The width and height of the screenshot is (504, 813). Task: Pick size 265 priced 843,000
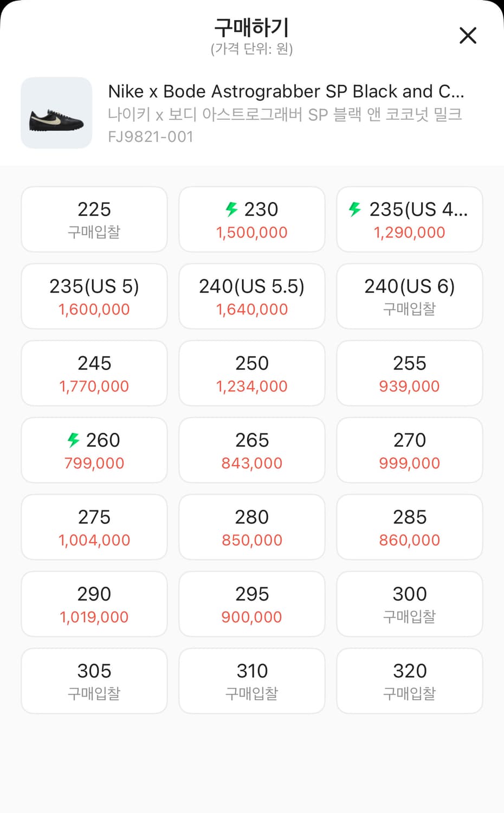tap(252, 450)
